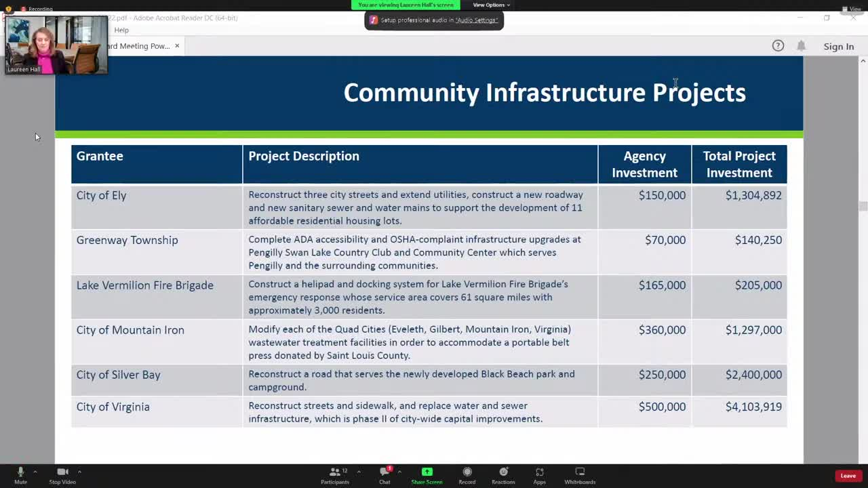This screenshot has height=488, width=868.
Task: Click the green Share Screen icon
Action: click(427, 472)
